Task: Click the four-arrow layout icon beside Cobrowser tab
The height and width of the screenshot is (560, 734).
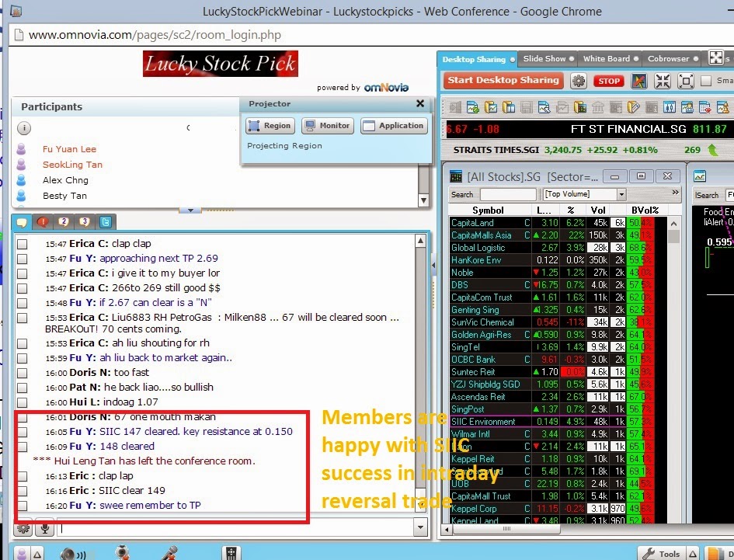Action: [715, 58]
